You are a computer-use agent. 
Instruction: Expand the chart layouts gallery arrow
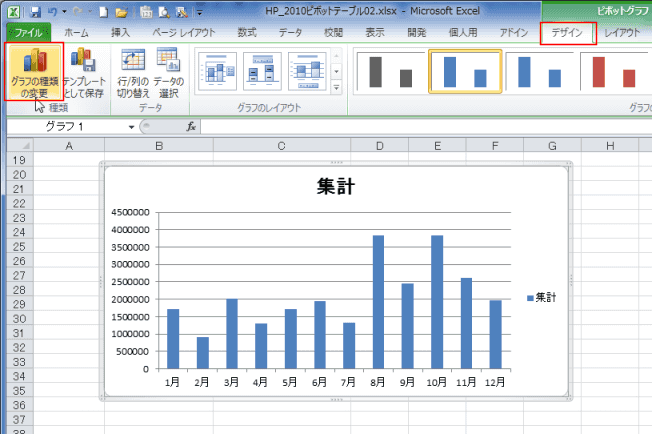337,87
